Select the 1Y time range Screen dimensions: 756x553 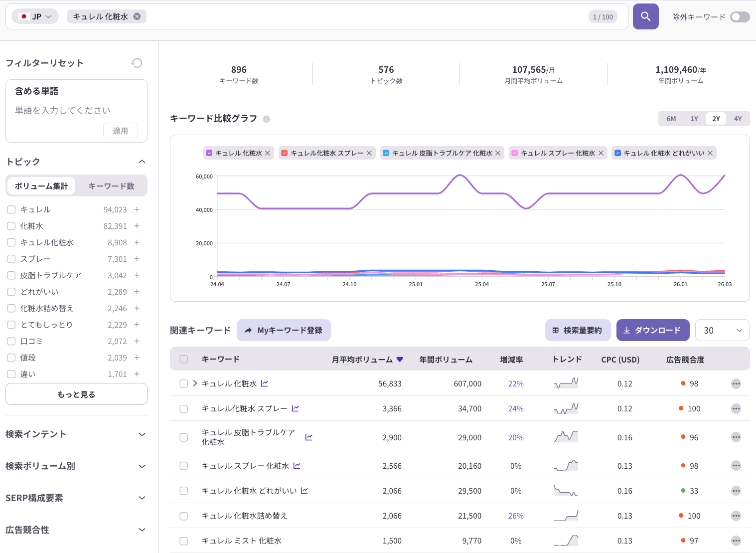tap(694, 119)
